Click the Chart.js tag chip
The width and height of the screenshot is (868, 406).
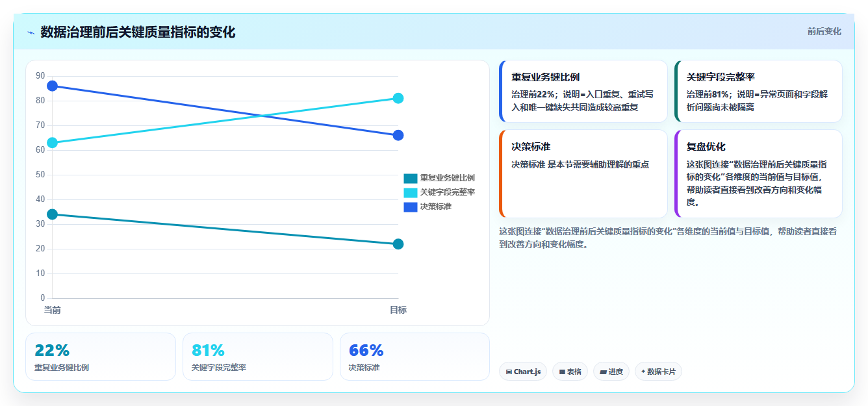524,372
